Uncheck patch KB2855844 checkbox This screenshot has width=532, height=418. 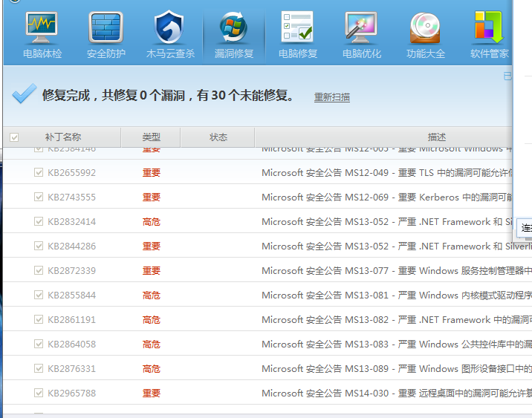(39, 295)
